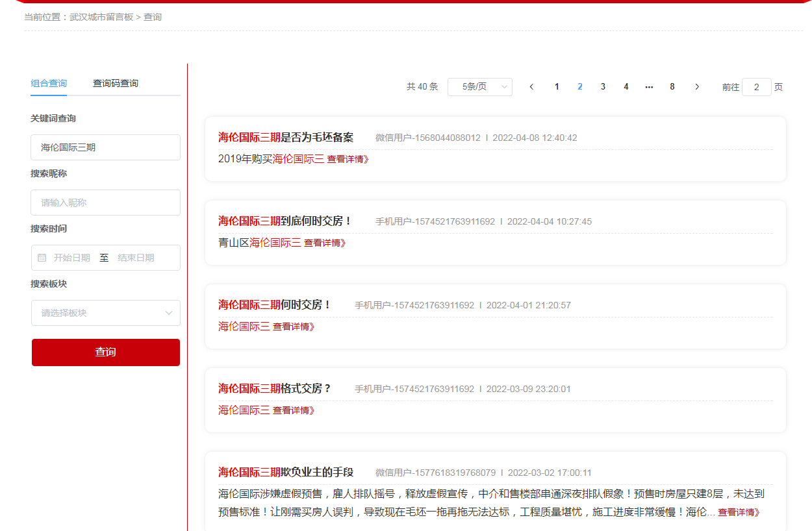Click the calendar icon in date range

[42, 258]
